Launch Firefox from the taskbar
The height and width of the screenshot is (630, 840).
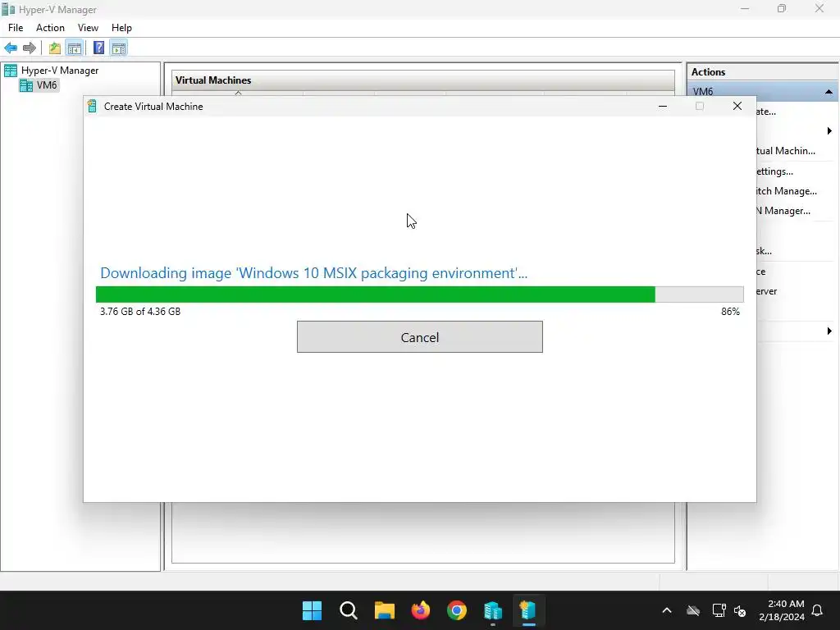pyautogui.click(x=421, y=610)
